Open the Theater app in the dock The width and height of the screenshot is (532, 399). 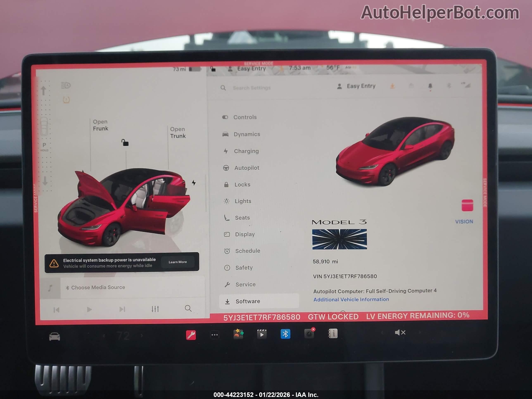pyautogui.click(x=262, y=334)
